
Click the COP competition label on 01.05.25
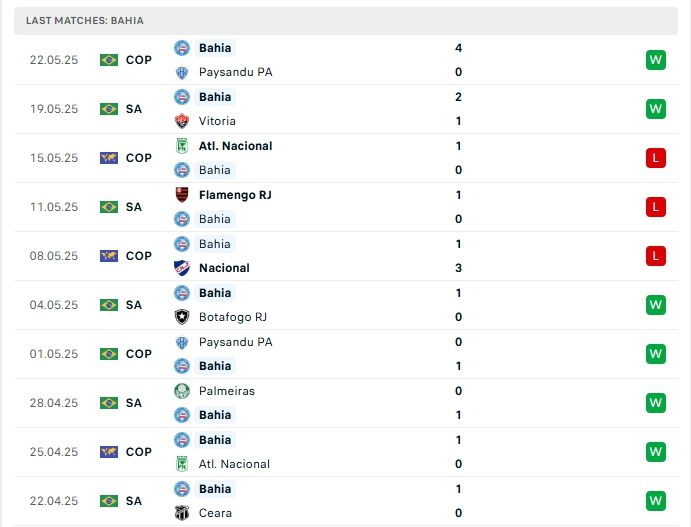(x=139, y=354)
